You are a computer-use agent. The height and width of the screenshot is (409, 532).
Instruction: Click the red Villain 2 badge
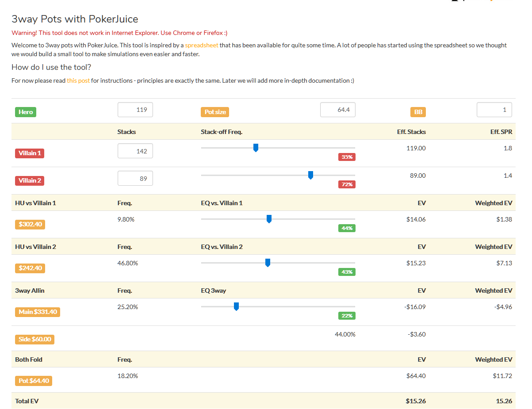coord(30,181)
